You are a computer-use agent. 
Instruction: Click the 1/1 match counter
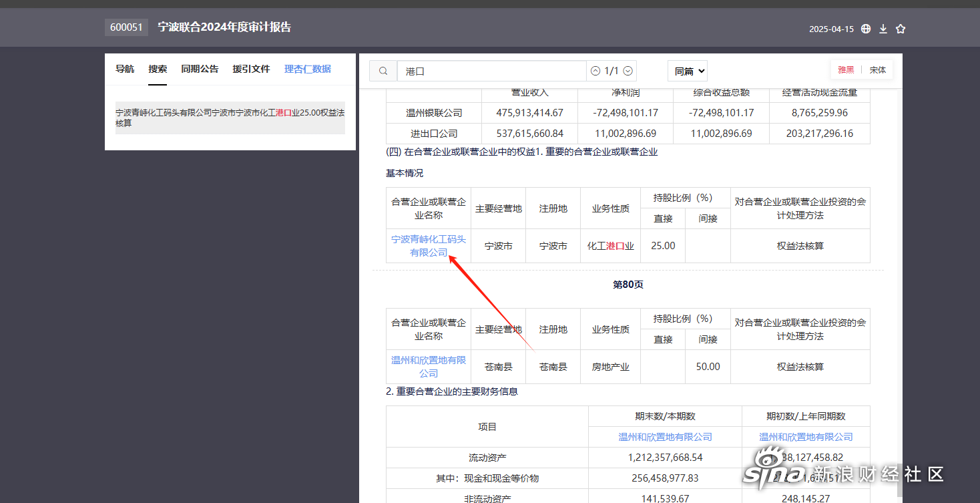(x=611, y=71)
